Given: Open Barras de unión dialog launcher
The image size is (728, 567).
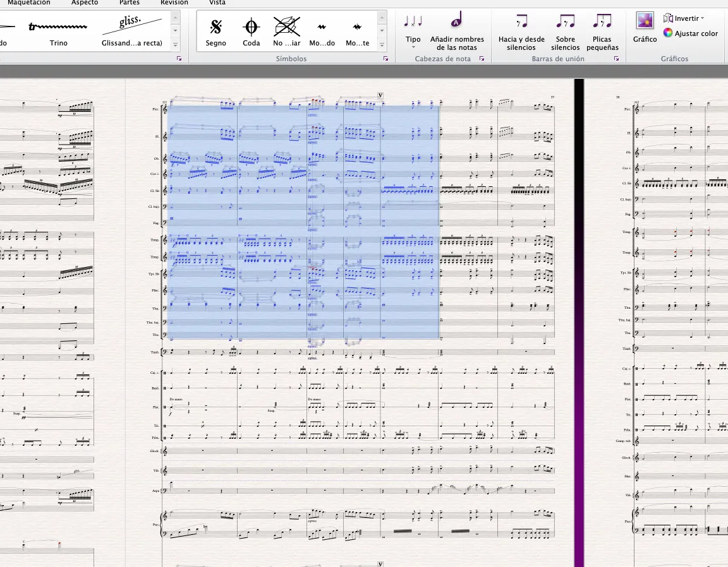Looking at the screenshot, I should click(x=616, y=59).
